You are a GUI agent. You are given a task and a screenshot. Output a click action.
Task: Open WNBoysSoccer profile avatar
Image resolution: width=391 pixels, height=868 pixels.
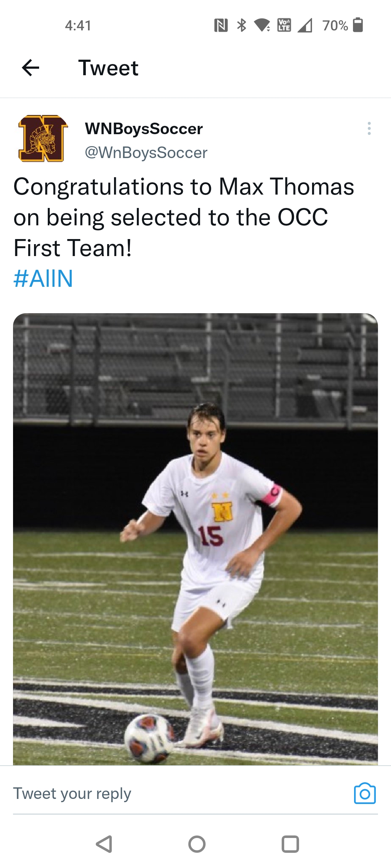pyautogui.click(x=43, y=138)
